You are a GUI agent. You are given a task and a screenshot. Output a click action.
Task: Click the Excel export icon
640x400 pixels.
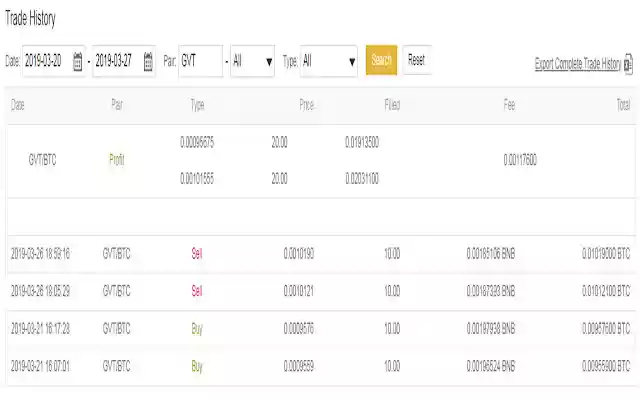click(628, 64)
